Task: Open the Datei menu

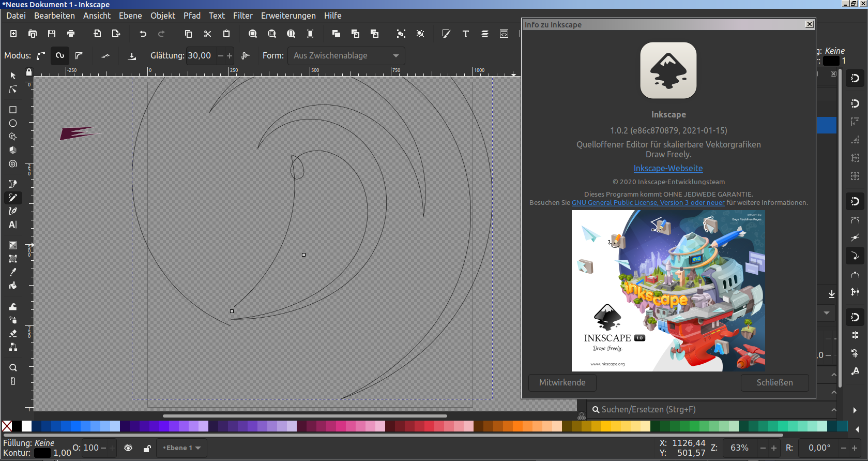Action: [16, 16]
